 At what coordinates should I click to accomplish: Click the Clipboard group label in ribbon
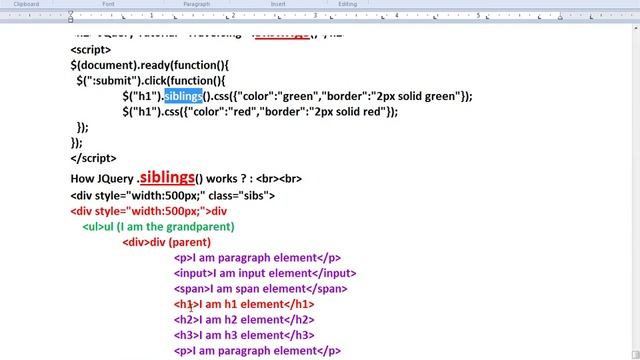tap(27, 4)
